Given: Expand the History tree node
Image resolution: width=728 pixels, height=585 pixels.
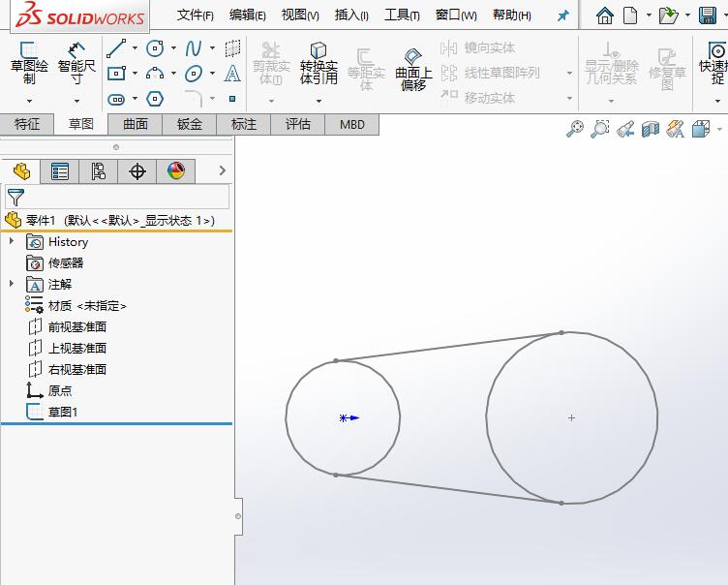Looking at the screenshot, I should click(12, 241).
